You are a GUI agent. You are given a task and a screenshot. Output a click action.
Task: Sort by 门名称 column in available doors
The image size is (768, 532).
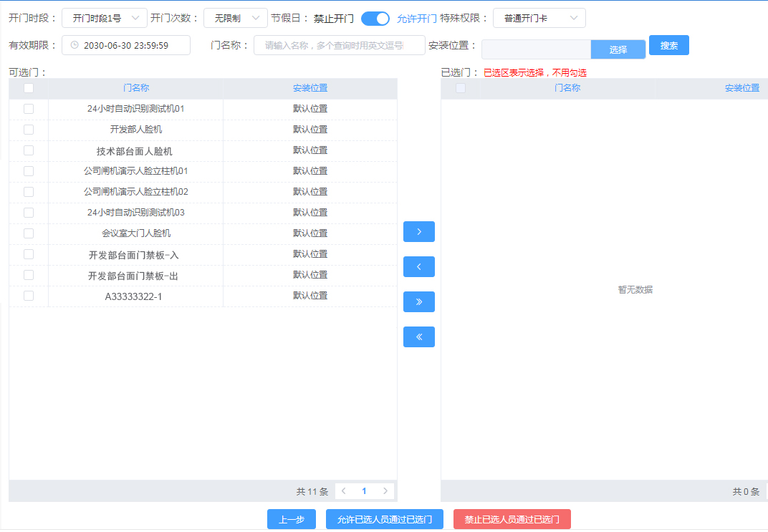click(135, 88)
